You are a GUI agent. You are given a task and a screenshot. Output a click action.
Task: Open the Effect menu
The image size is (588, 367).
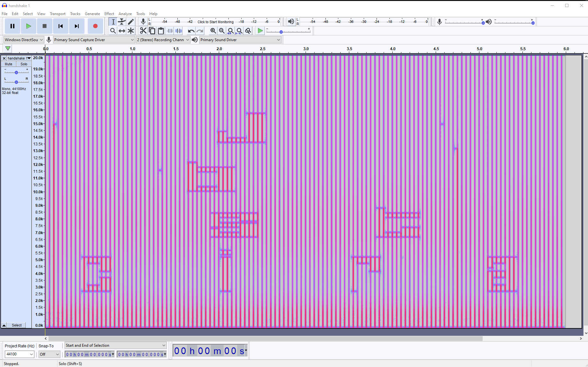109,14
